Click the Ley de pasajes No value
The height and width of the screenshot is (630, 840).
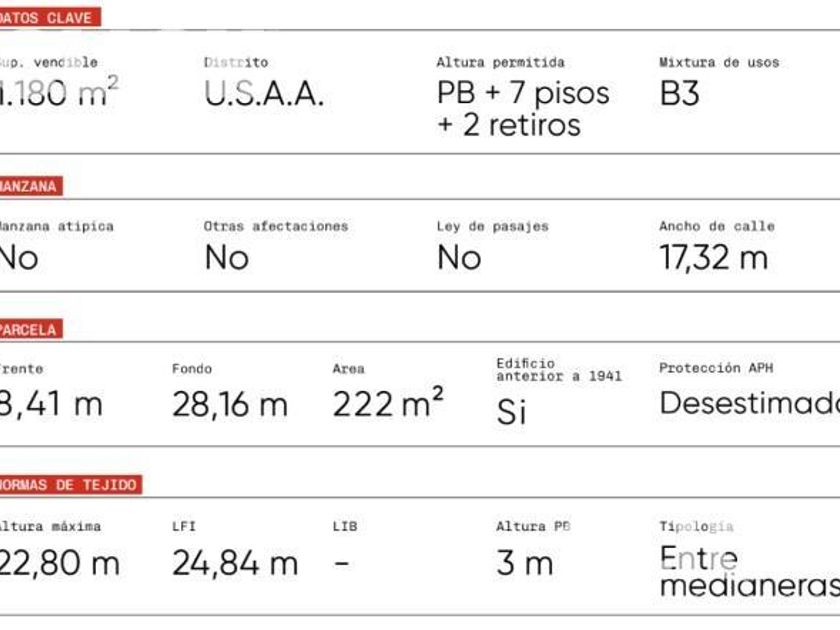459,258
